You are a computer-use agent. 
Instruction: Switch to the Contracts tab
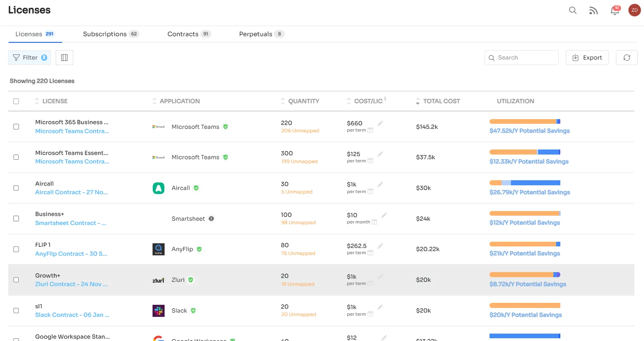pos(189,34)
